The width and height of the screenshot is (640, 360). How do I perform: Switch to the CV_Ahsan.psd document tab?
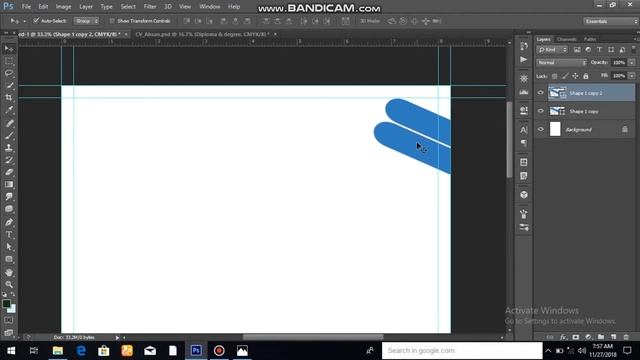coord(202,35)
